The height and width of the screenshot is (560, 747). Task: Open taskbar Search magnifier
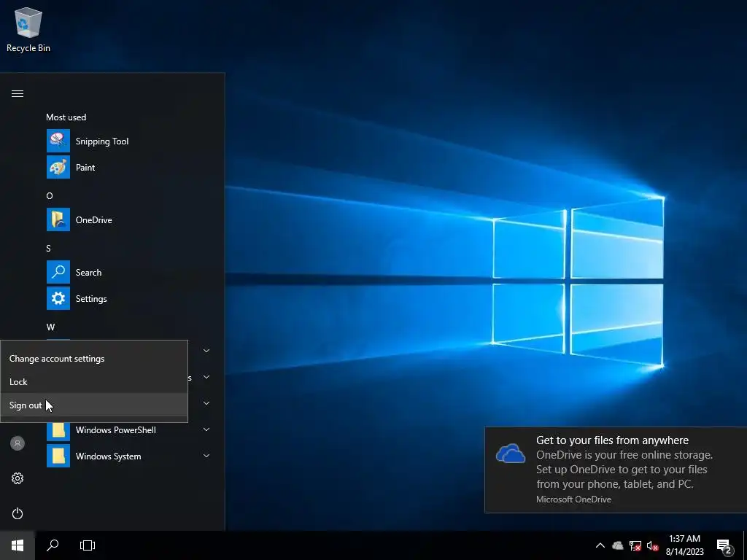pyautogui.click(x=53, y=545)
